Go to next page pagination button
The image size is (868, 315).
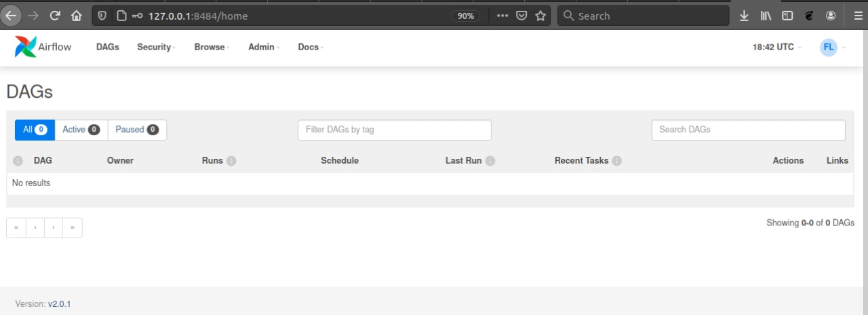[x=54, y=227]
